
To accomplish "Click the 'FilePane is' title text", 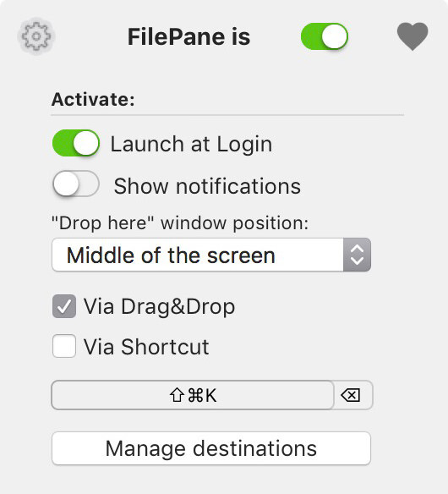I will (188, 37).
